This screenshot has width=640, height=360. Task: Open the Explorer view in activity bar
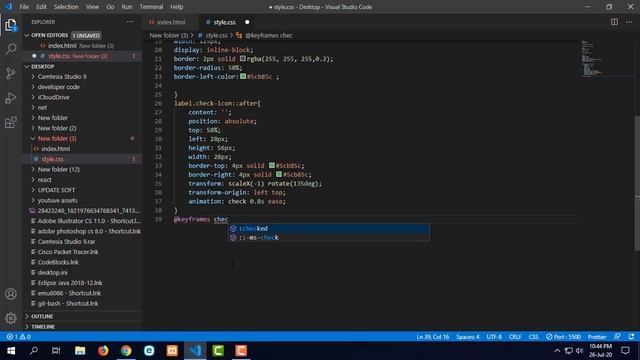pyautogui.click(x=11, y=25)
